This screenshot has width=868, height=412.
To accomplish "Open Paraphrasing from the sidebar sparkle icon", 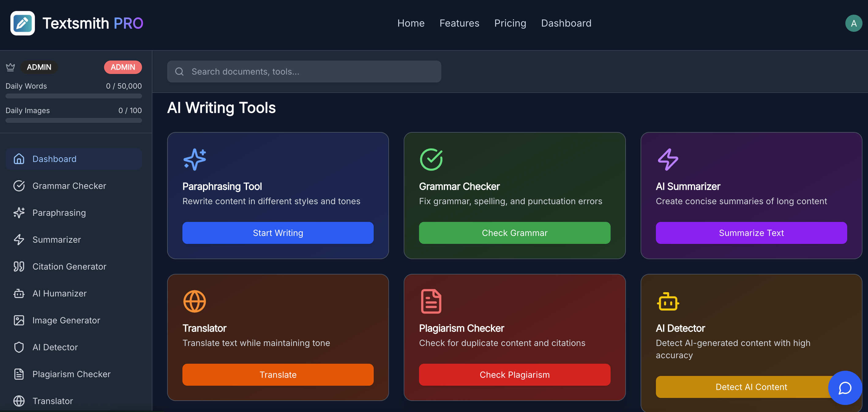I will click(x=19, y=212).
